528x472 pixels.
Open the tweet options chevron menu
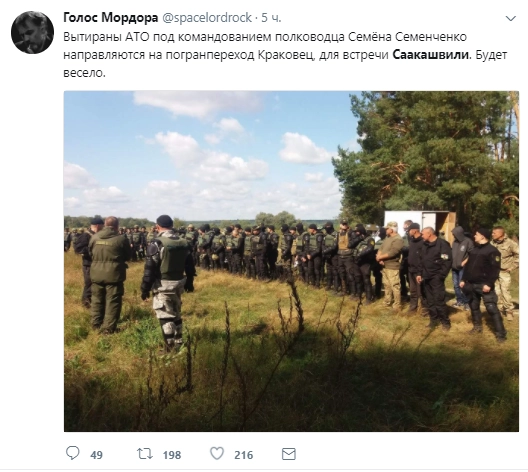pos(510,19)
